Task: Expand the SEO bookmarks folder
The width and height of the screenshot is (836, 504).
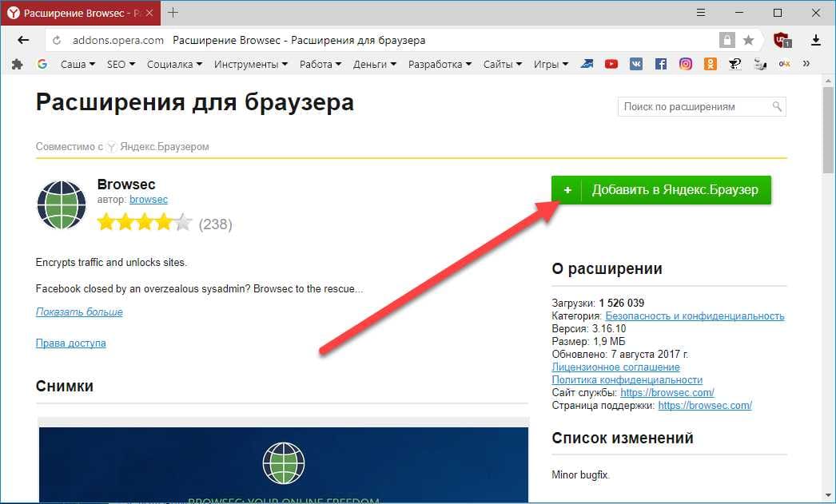Action: [121, 65]
